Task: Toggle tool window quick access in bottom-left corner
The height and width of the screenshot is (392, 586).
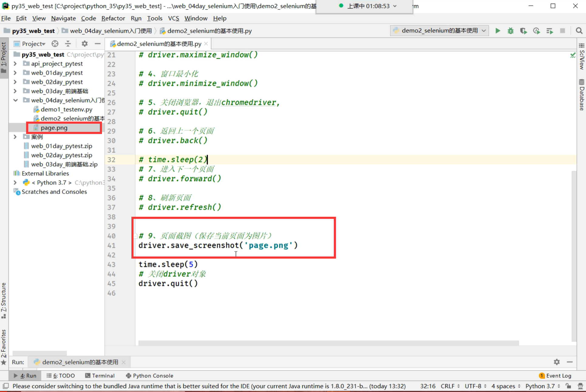Action: (5, 386)
